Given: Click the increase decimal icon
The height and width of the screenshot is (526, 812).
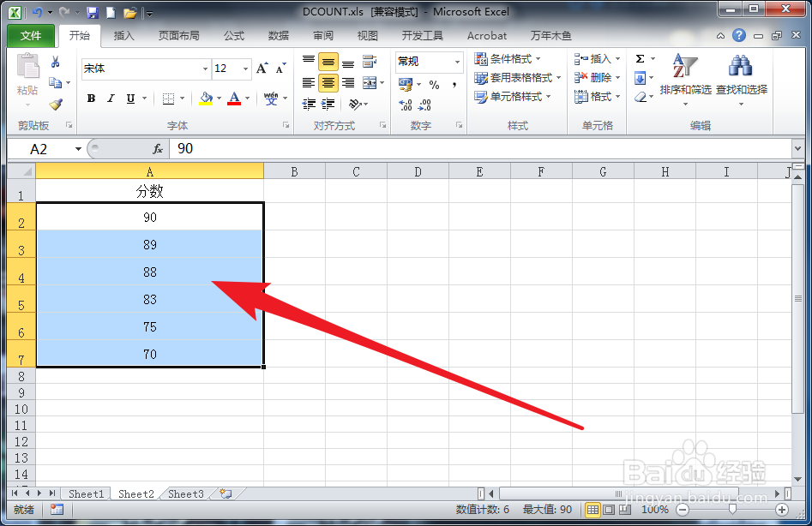Looking at the screenshot, I should point(406,105).
